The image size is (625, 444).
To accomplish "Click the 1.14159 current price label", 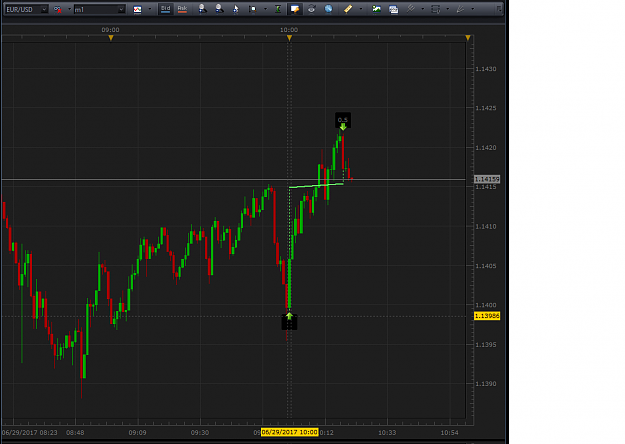I will point(487,179).
